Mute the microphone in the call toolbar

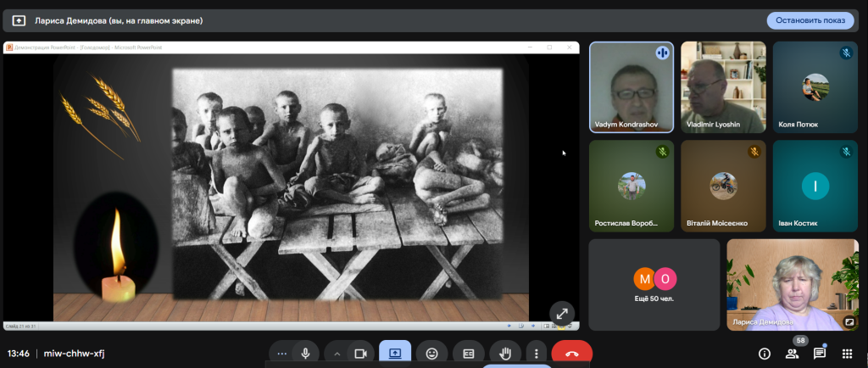pyautogui.click(x=305, y=354)
